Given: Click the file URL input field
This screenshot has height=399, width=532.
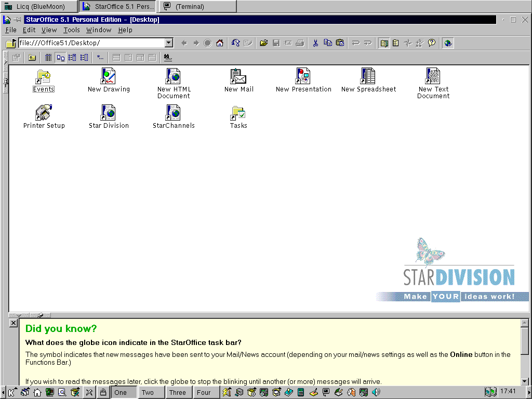Looking at the screenshot, I should click(x=91, y=43).
